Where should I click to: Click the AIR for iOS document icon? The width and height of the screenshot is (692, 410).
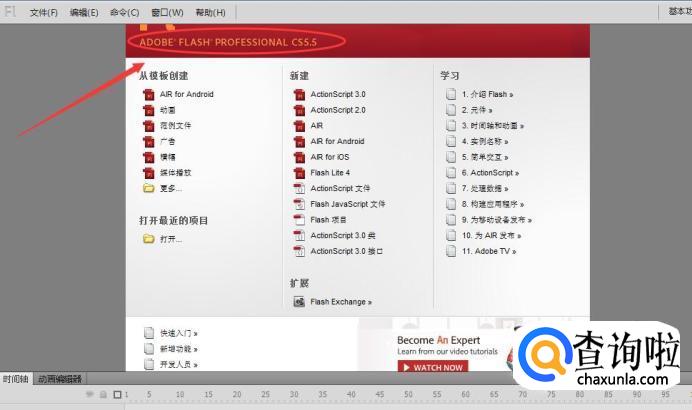click(299, 157)
